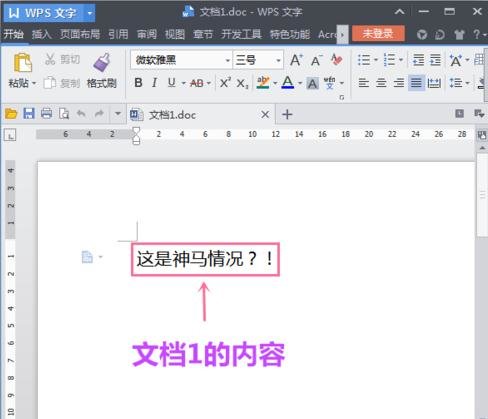Click the font color A swatch
Image resolution: width=488 pixels, height=419 pixels.
tap(288, 82)
